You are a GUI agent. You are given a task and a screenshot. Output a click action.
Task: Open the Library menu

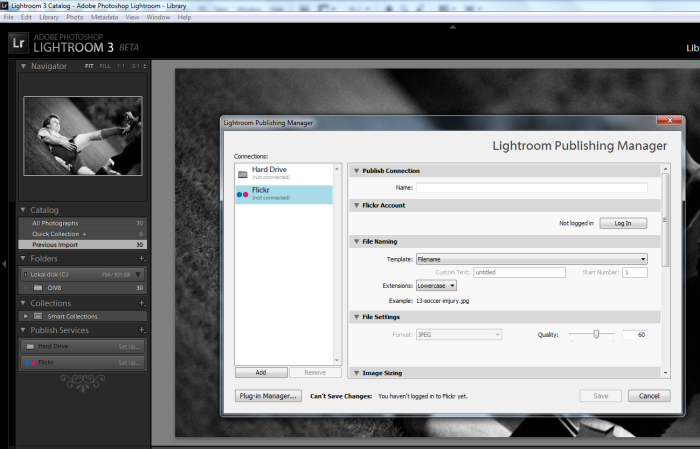(x=49, y=17)
